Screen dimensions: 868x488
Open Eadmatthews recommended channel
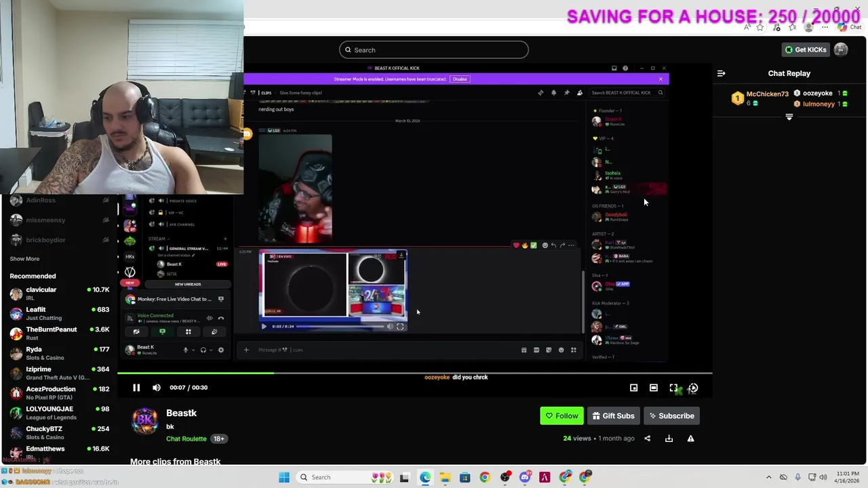tap(60, 452)
